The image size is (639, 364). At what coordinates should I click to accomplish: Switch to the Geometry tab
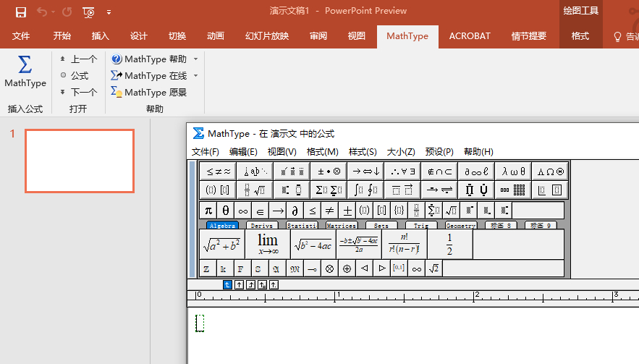[460, 226]
